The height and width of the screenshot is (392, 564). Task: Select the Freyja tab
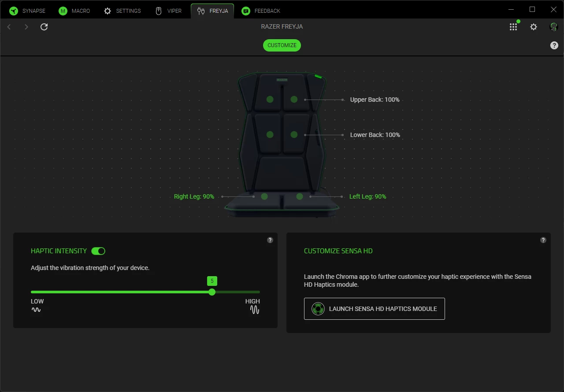point(212,11)
